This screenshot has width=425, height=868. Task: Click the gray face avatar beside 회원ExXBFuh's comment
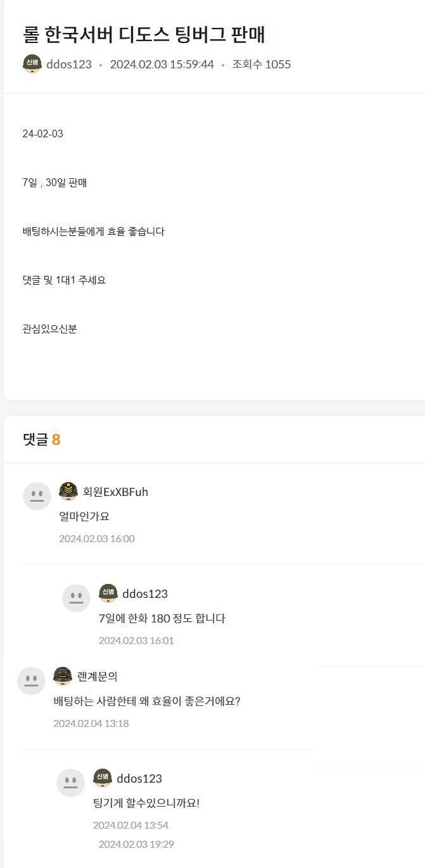[37, 496]
